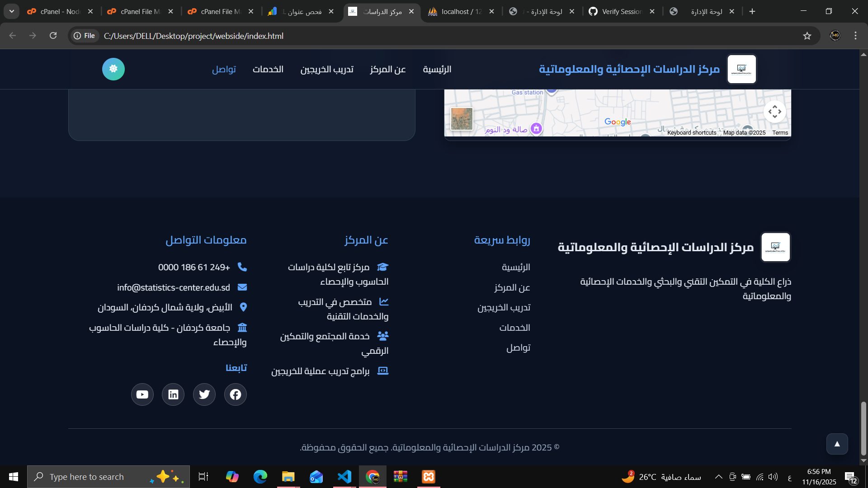The height and width of the screenshot is (488, 868).
Task: Open Visual Studio Code from taskbar
Action: point(344,477)
